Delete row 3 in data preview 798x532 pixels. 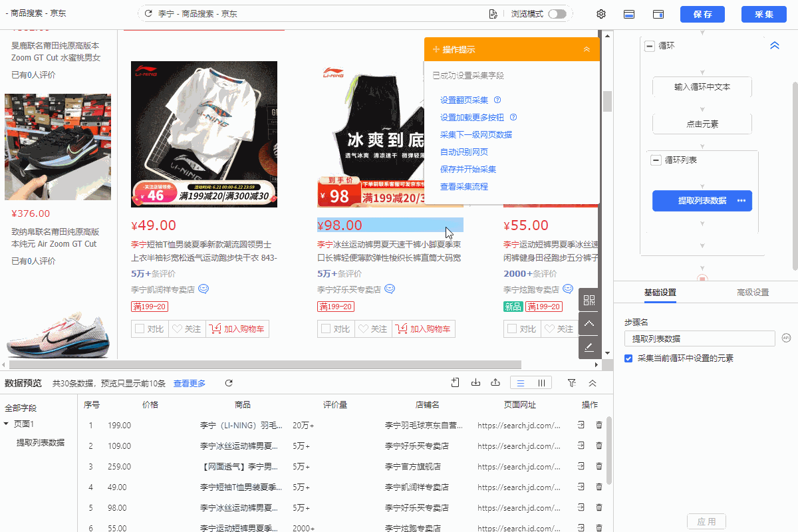click(599, 466)
